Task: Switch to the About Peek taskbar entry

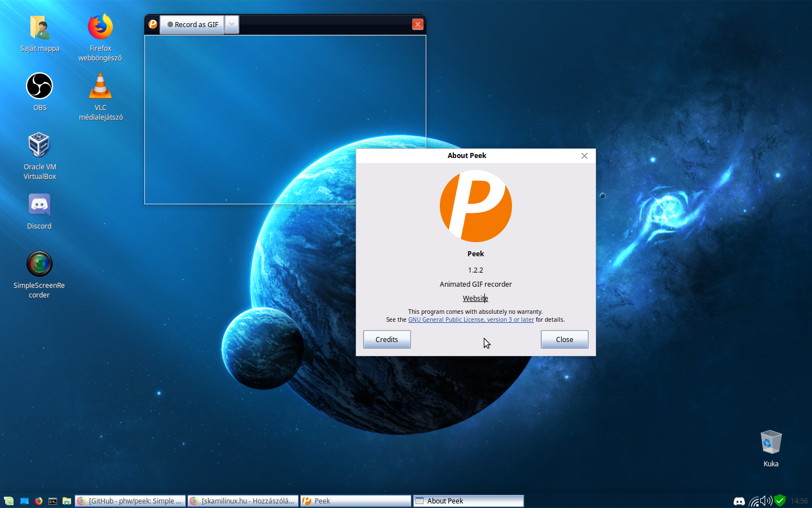Action: tap(469, 501)
